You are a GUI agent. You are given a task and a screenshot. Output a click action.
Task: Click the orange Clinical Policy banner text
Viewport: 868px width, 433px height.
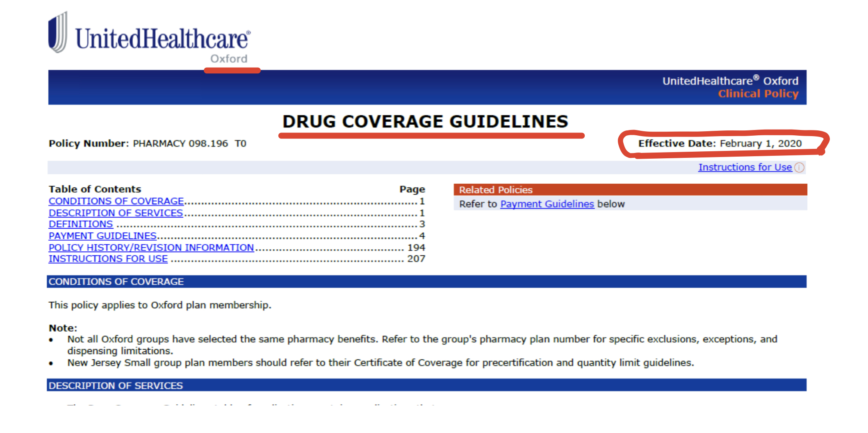point(758,94)
